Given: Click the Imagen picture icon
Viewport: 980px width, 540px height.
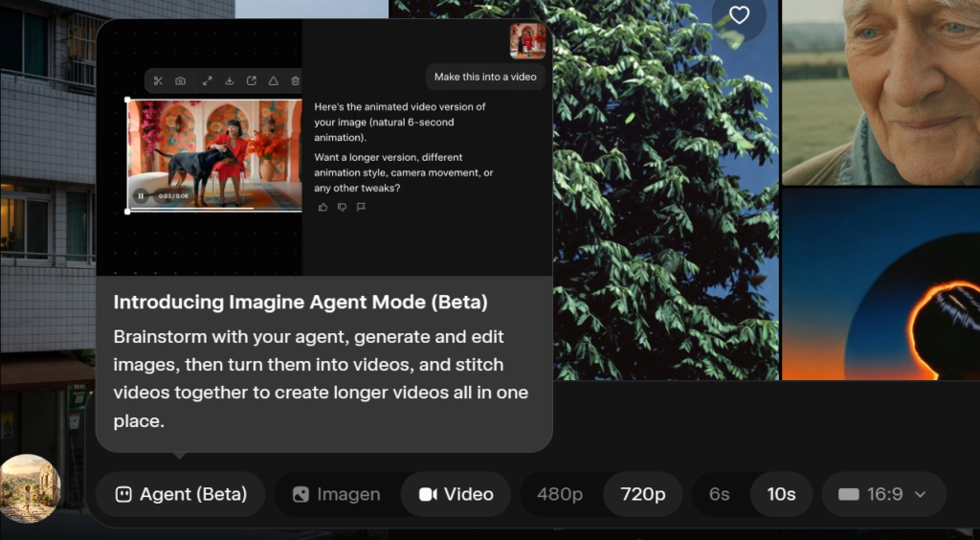Looking at the screenshot, I should (x=301, y=494).
